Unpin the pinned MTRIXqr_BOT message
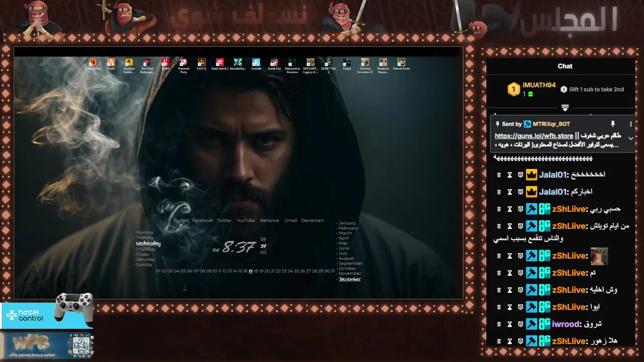This screenshot has height=362, width=644. 613,124
